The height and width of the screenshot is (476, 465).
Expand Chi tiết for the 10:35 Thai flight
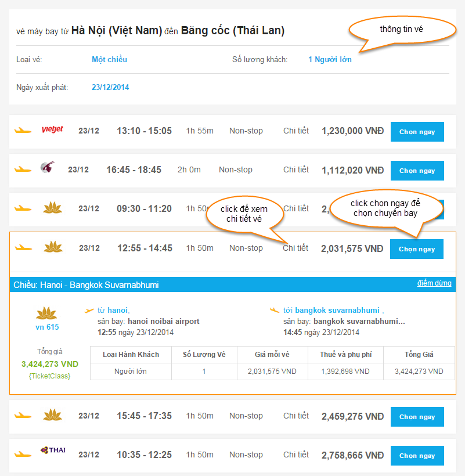point(296,455)
